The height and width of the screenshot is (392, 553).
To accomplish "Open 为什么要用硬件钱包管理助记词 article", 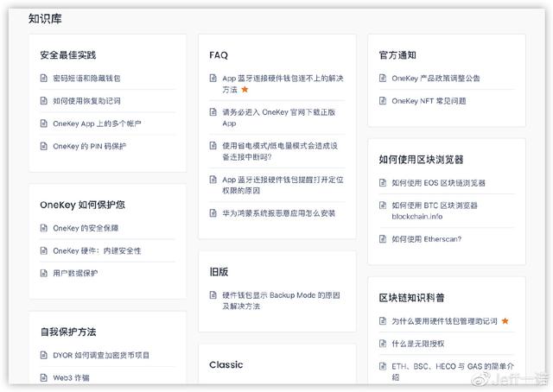I will [444, 321].
